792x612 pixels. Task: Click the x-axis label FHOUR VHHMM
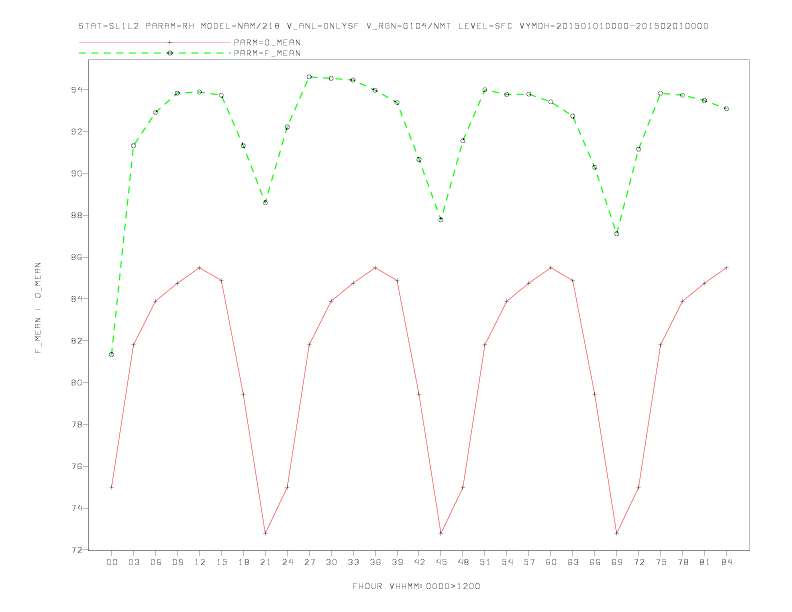tap(416, 586)
